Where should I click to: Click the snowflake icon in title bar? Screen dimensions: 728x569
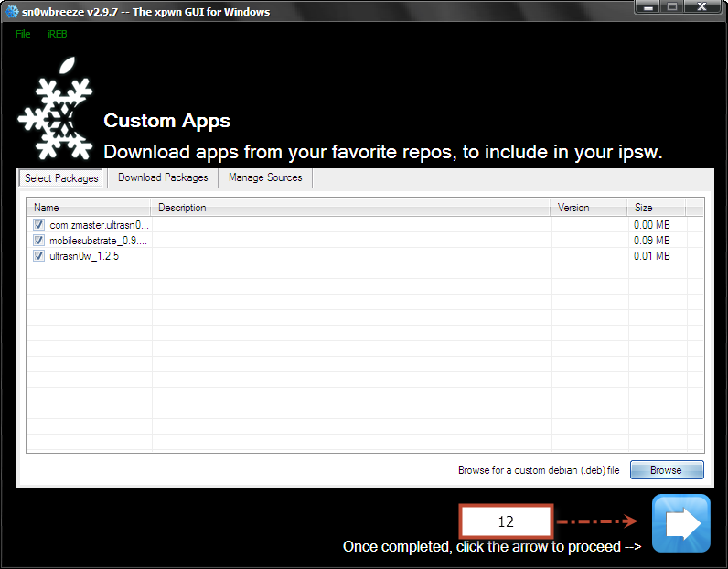[12, 12]
